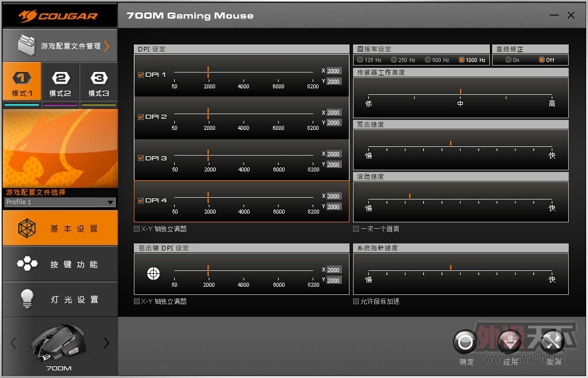Click the scroll speed slider handle

(x=410, y=196)
